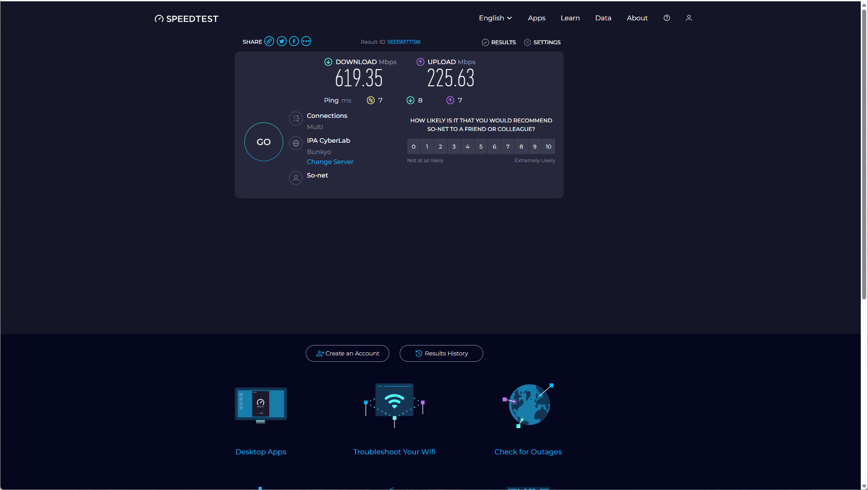
Task: Click Change Server link
Action: point(330,162)
